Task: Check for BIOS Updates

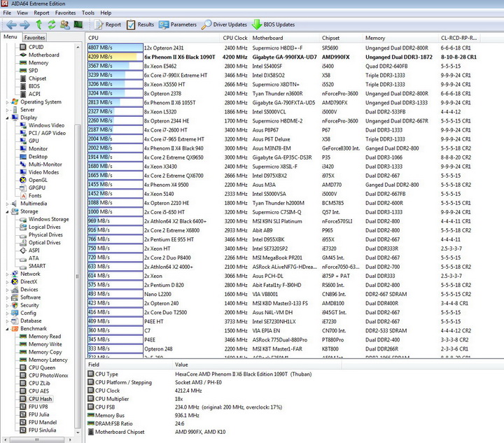Action: tap(274, 24)
